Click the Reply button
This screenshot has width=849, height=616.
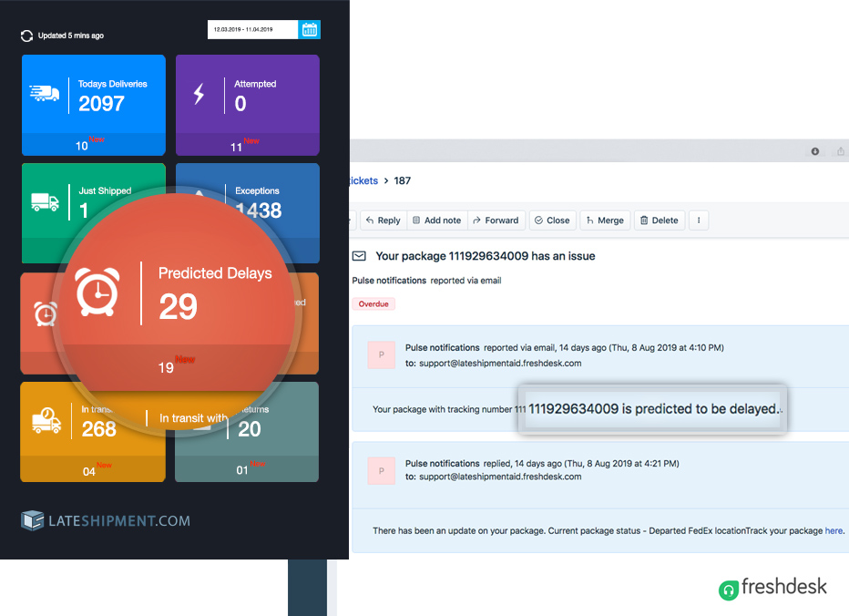384,221
